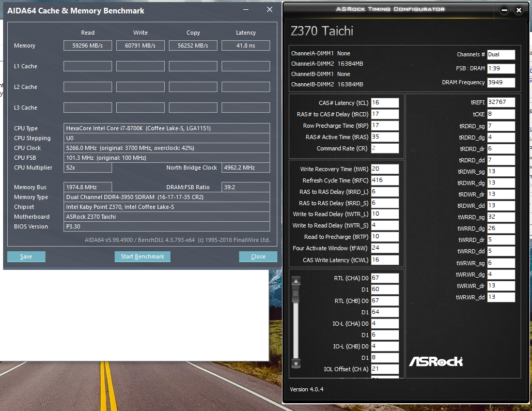Click the Save button in AIDA64

26,256
